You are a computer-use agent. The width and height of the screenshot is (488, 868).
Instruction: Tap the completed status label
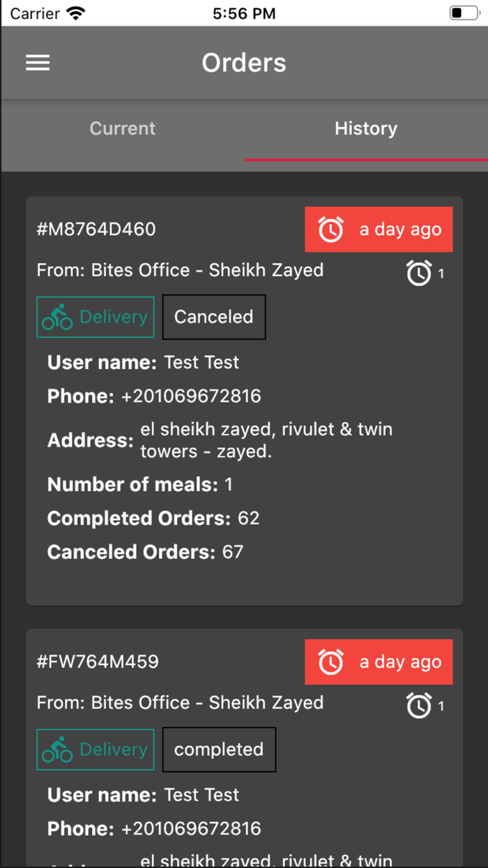[x=219, y=749]
